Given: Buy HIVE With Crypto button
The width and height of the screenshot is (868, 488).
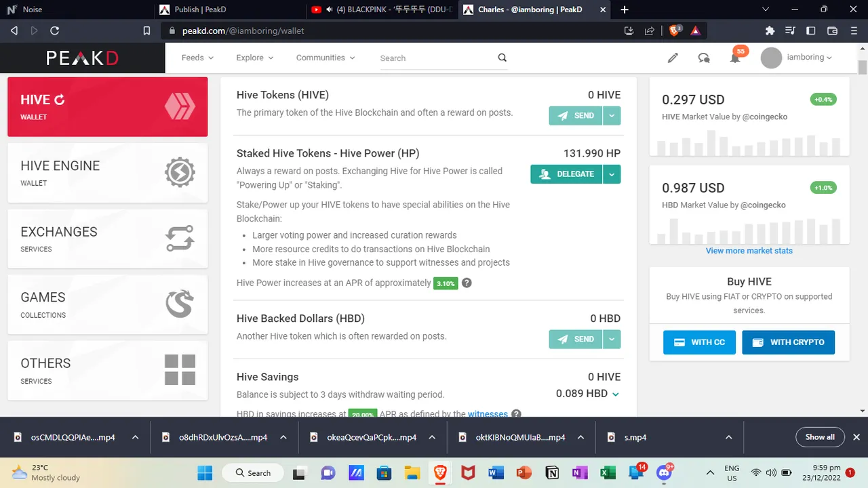Looking at the screenshot, I should tap(789, 342).
